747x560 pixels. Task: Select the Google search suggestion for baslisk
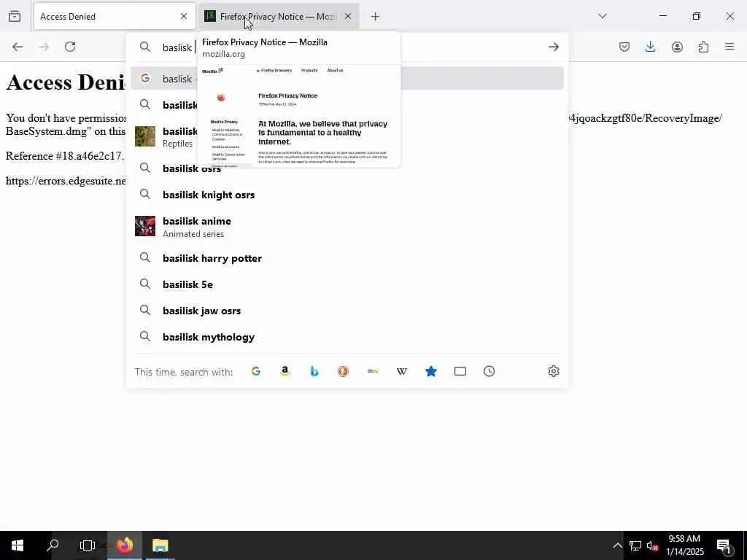pos(347,79)
